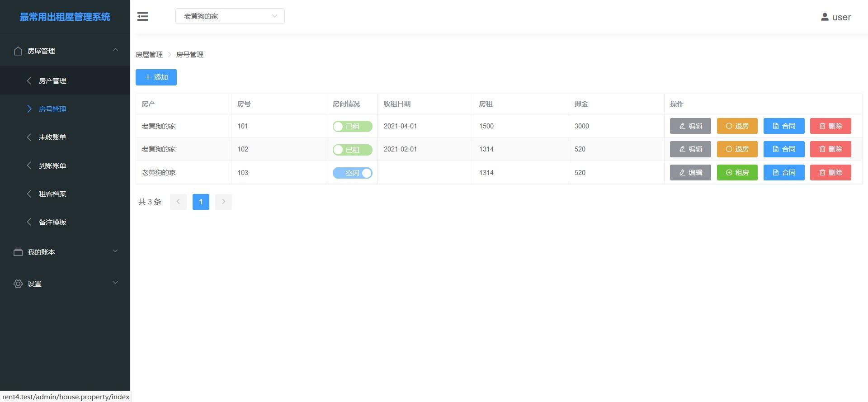Select page 1 in pagination
This screenshot has height=402, width=868.
coord(201,202)
